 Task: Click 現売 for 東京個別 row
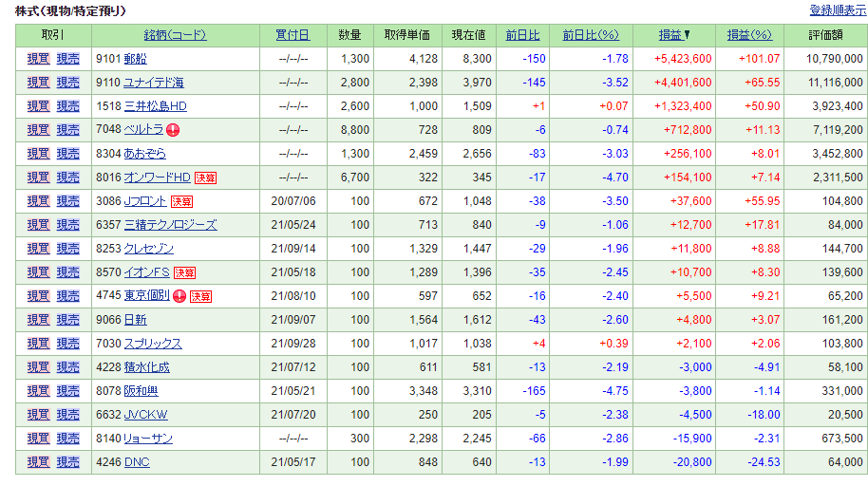pyautogui.click(x=68, y=295)
